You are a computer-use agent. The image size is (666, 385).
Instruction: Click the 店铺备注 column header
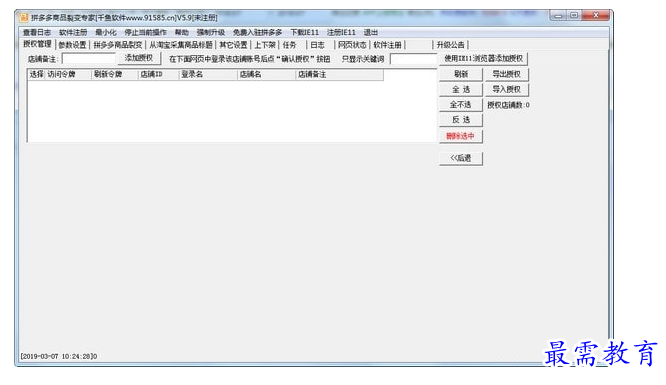339,74
